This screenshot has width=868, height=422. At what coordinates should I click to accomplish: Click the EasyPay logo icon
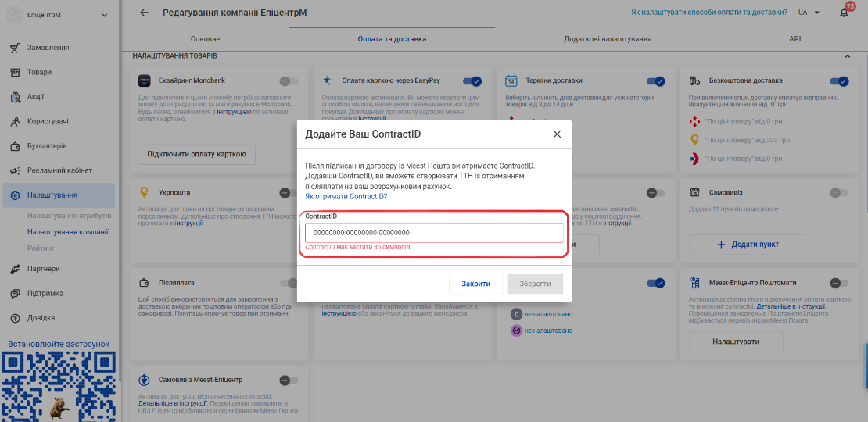click(327, 80)
